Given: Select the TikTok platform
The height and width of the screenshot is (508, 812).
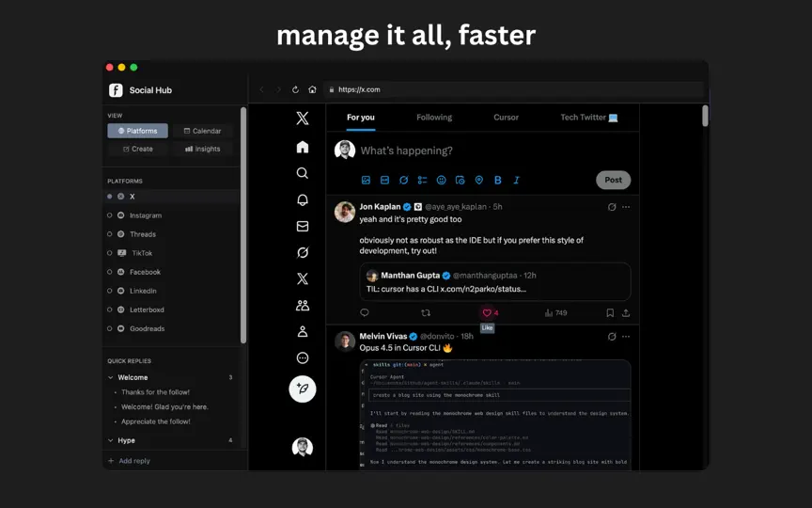Looking at the screenshot, I should click(171, 253).
